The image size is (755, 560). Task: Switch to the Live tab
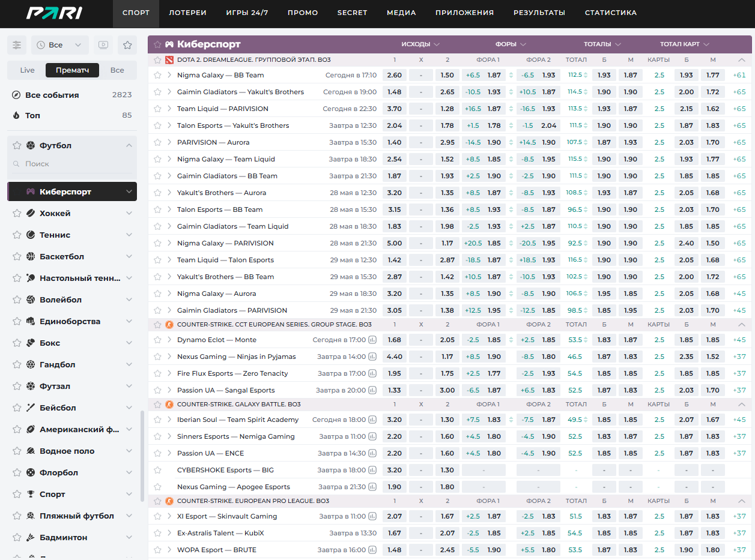click(x=27, y=70)
